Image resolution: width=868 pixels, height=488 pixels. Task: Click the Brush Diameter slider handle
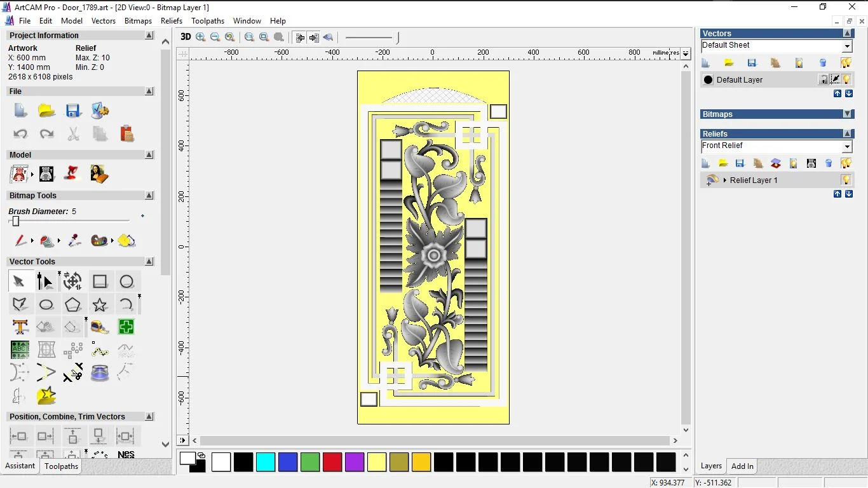tap(16, 221)
